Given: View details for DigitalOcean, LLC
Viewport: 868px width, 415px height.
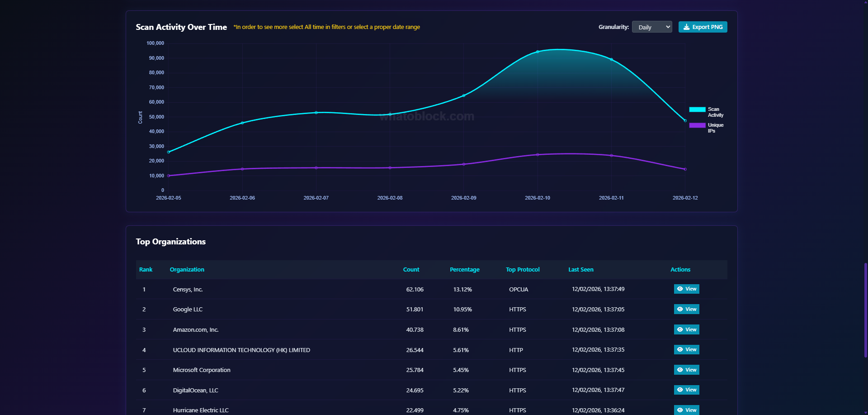Looking at the screenshot, I should (x=686, y=390).
